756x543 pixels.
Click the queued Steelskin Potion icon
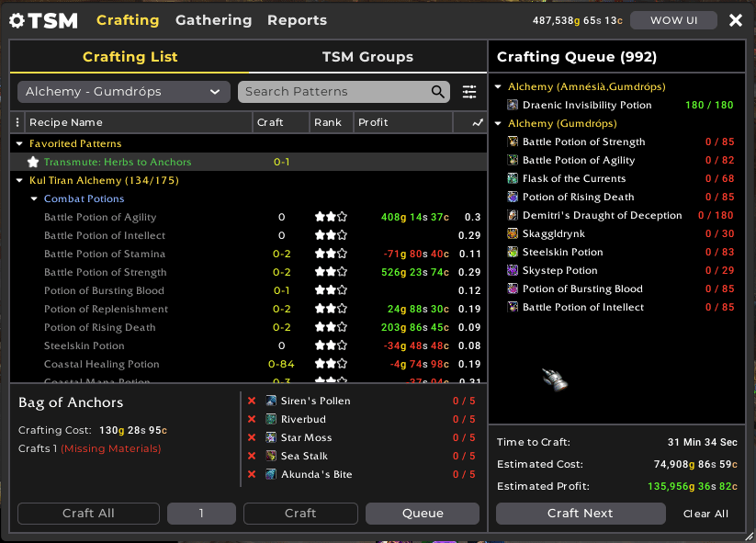(x=513, y=252)
